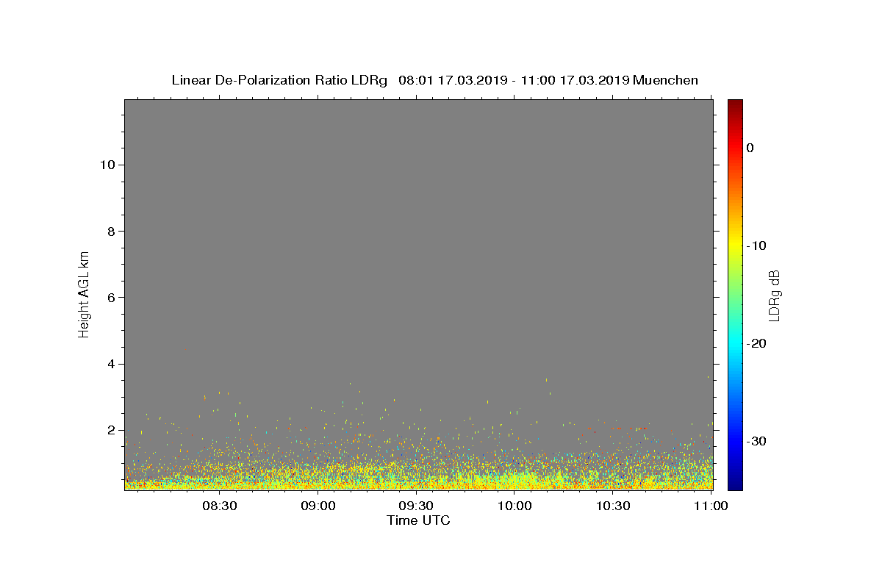Click the Height AGL km axis label
The image size is (882, 588).
85,293
